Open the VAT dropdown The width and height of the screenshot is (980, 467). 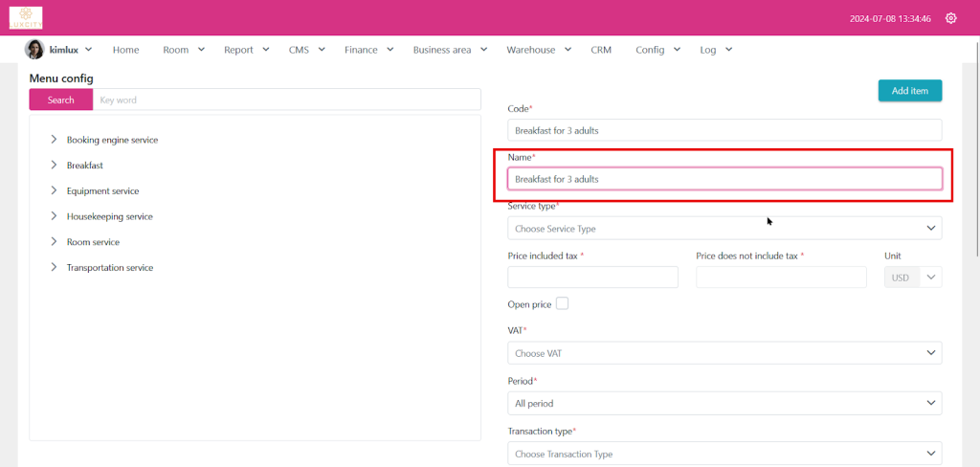pos(724,353)
